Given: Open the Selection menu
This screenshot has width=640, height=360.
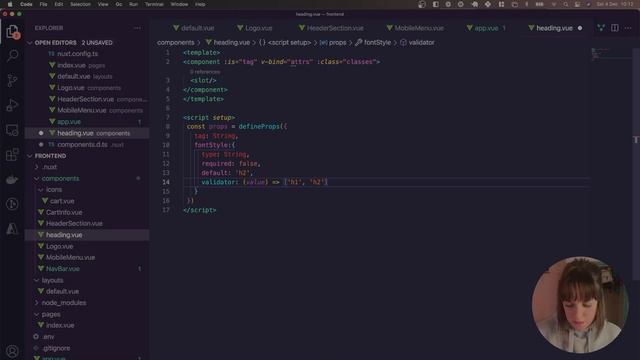Looking at the screenshot, I should click(x=80, y=4).
